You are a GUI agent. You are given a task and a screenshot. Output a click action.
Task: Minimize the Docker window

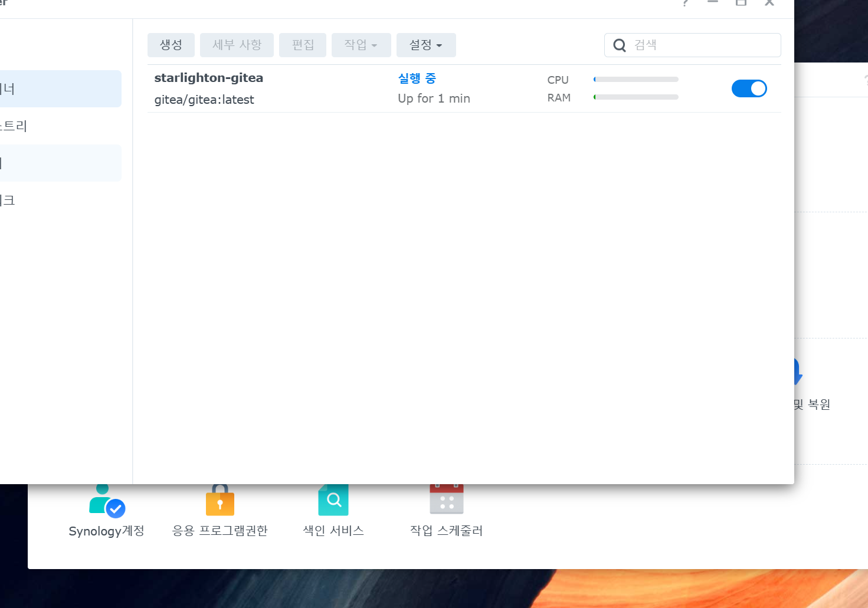pos(713,2)
